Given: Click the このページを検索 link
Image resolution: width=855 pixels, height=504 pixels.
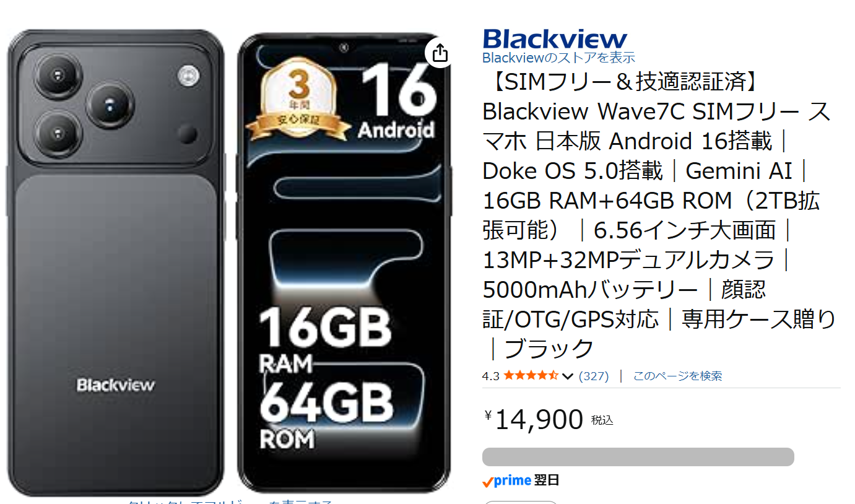Looking at the screenshot, I should pyautogui.click(x=677, y=376).
